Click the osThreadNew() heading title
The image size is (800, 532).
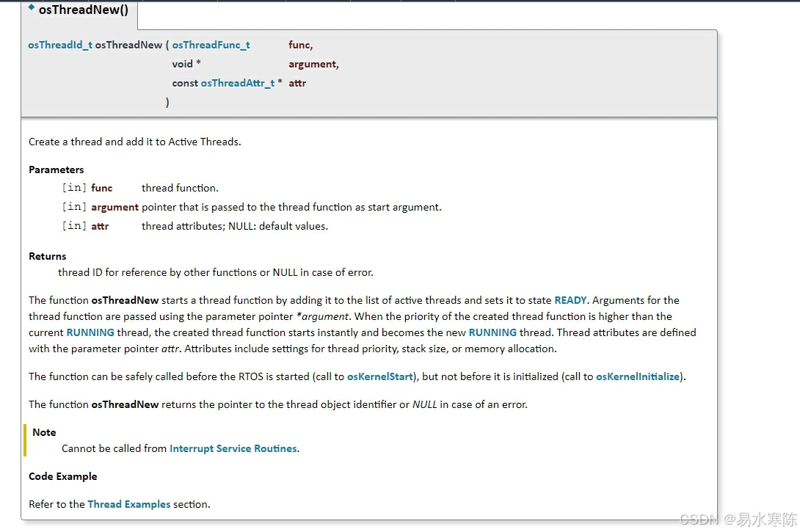(84, 10)
